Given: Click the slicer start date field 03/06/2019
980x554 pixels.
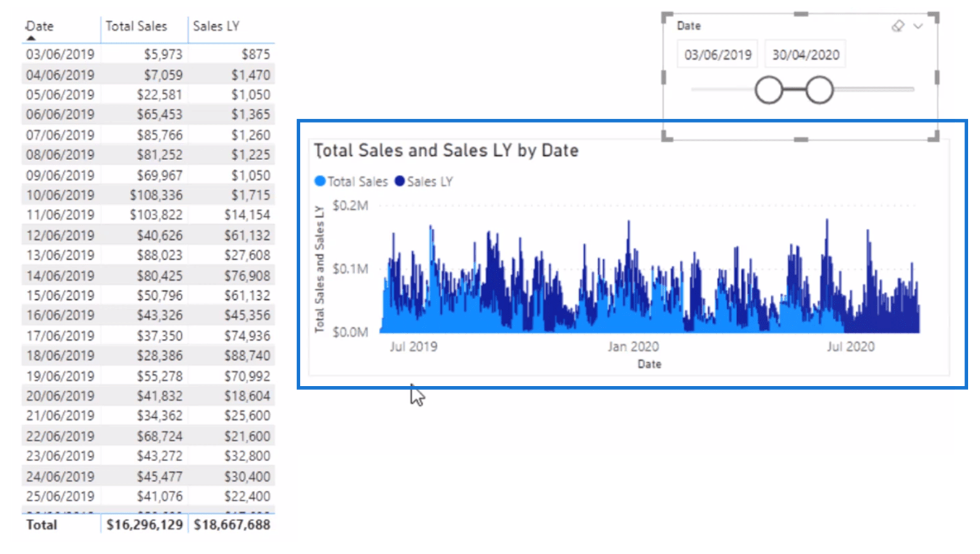Looking at the screenshot, I should pyautogui.click(x=717, y=55).
